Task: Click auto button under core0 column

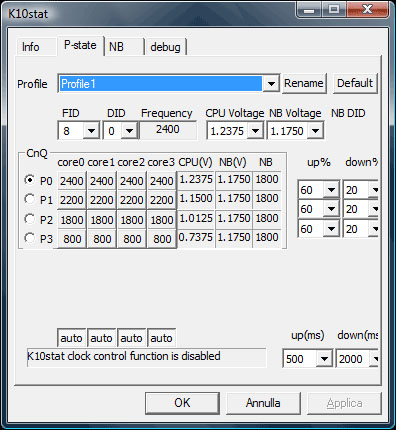Action: click(72, 338)
